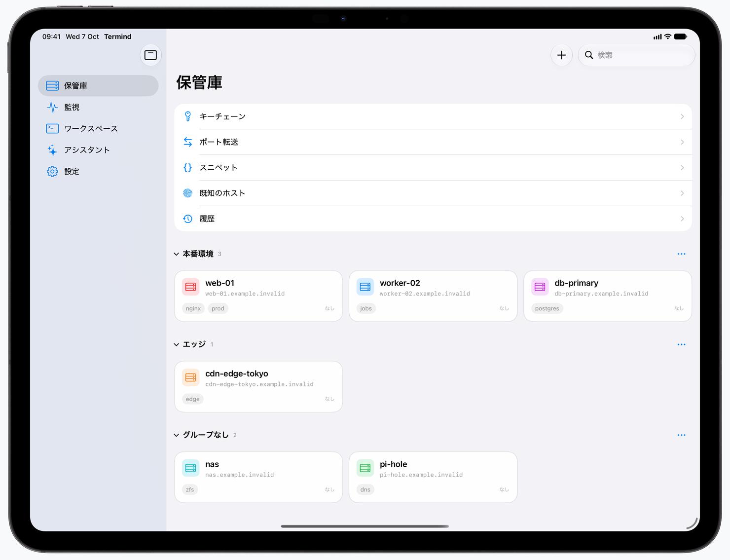Open ワークスペース in the sidebar
The width and height of the screenshot is (730, 560).
pyautogui.click(x=98, y=129)
